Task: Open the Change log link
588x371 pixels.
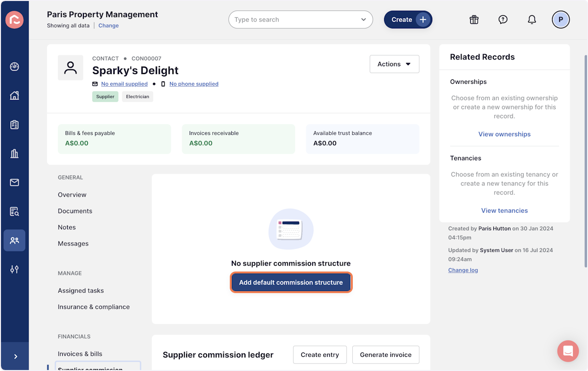Action: tap(463, 270)
